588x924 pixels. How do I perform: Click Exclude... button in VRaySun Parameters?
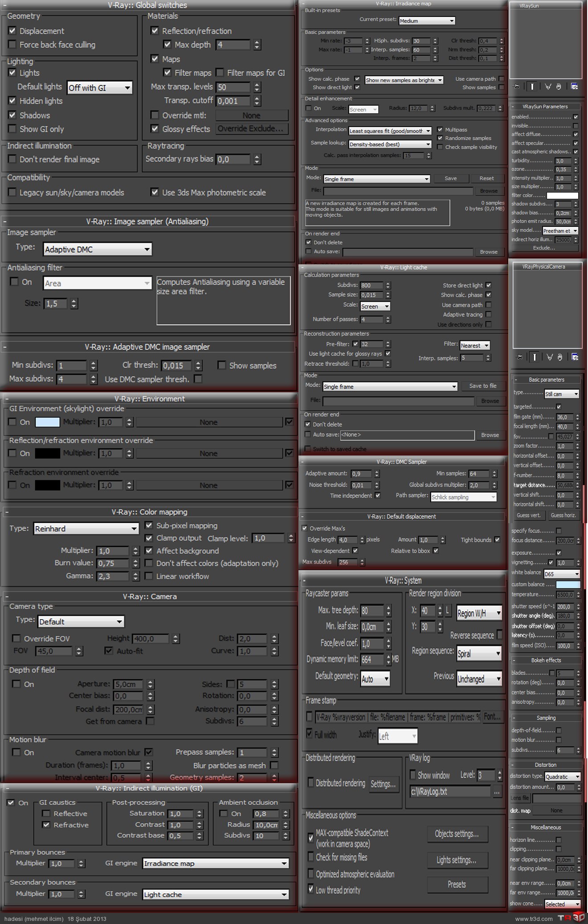click(x=544, y=248)
